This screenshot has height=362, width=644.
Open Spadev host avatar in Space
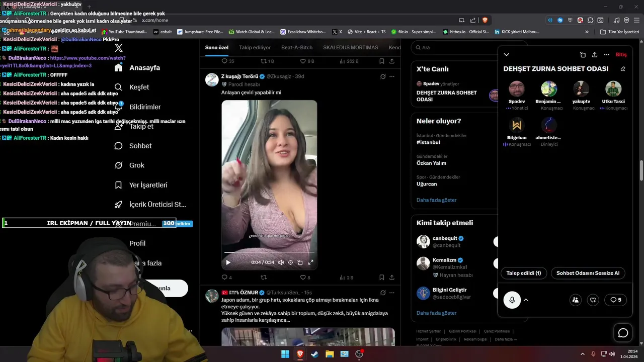517,89
